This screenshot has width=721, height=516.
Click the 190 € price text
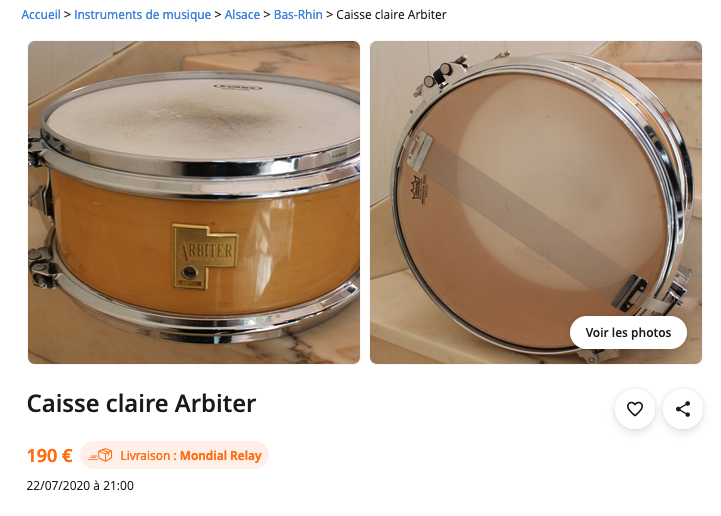click(x=50, y=456)
